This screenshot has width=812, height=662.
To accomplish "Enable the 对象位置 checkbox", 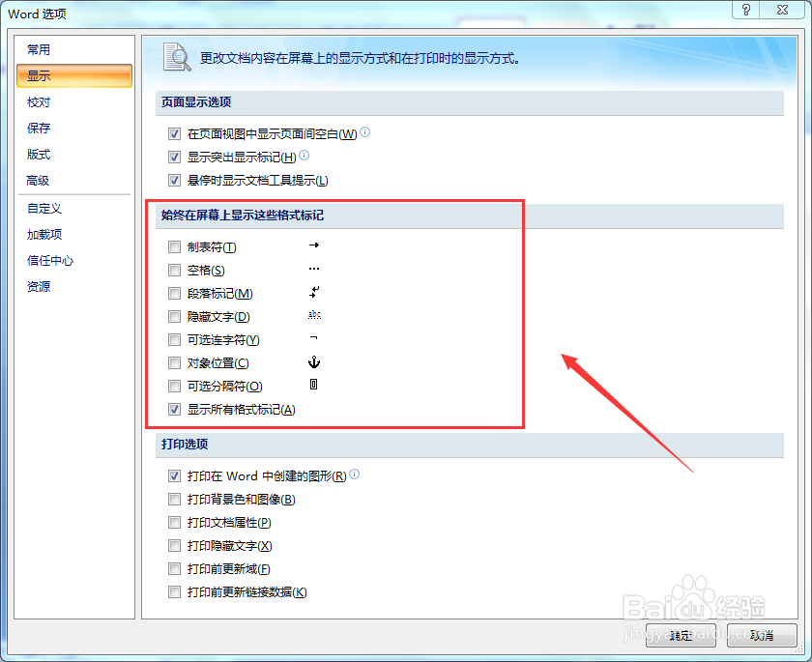I will tap(175, 362).
